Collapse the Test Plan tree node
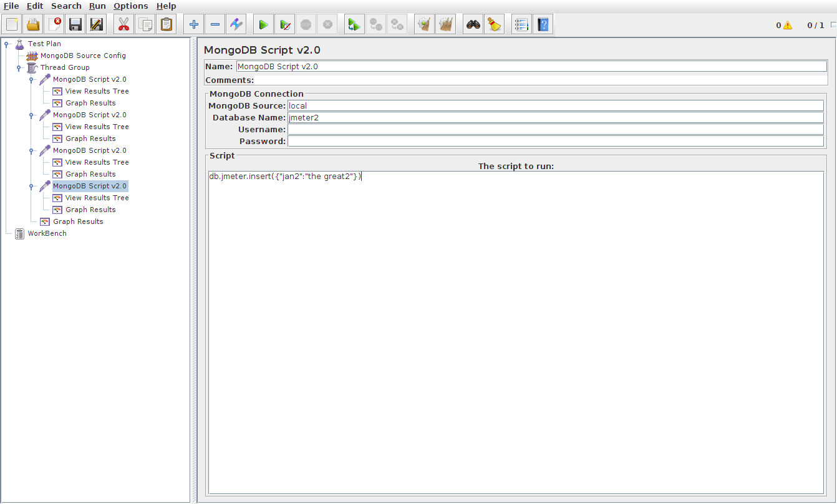837x504 pixels. 6,44
